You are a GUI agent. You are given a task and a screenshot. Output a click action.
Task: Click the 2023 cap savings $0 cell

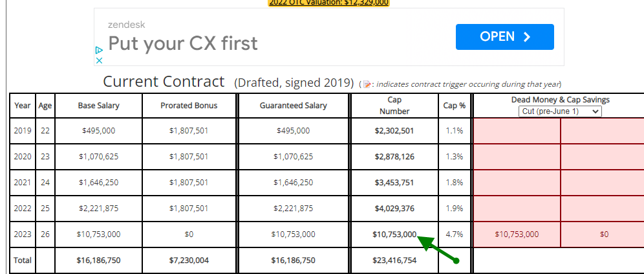tap(604, 234)
